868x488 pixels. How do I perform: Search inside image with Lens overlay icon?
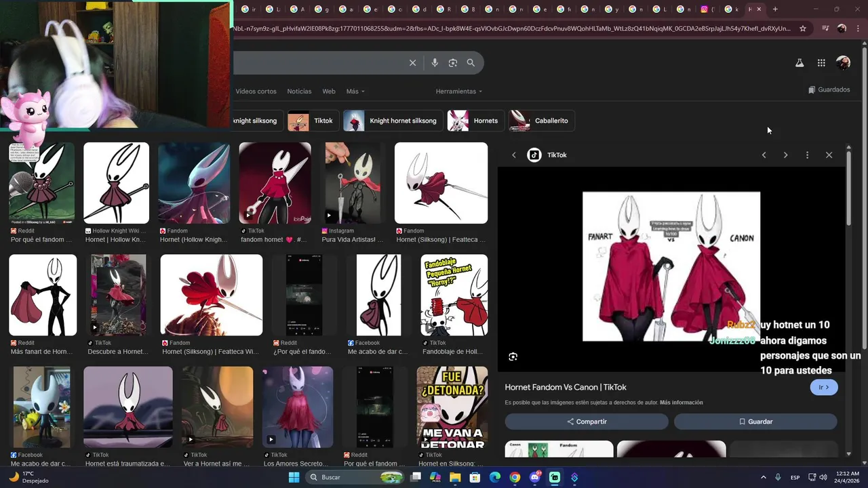[x=513, y=357]
